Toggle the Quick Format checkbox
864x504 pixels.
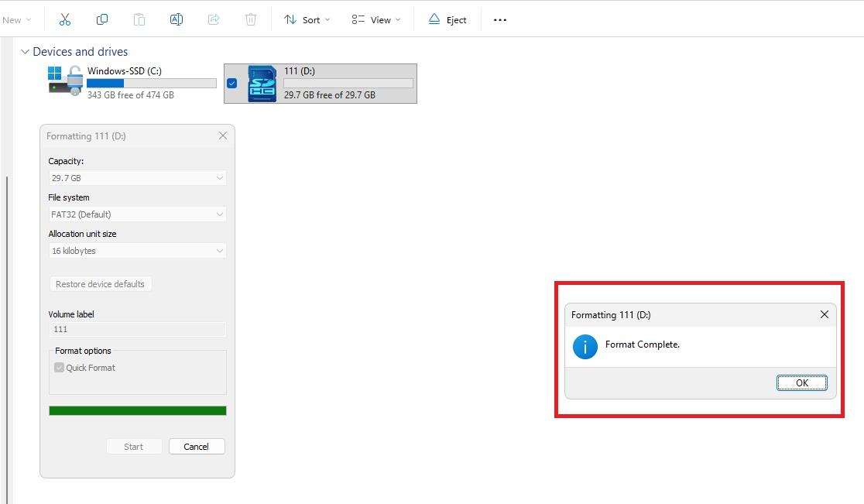coord(59,368)
